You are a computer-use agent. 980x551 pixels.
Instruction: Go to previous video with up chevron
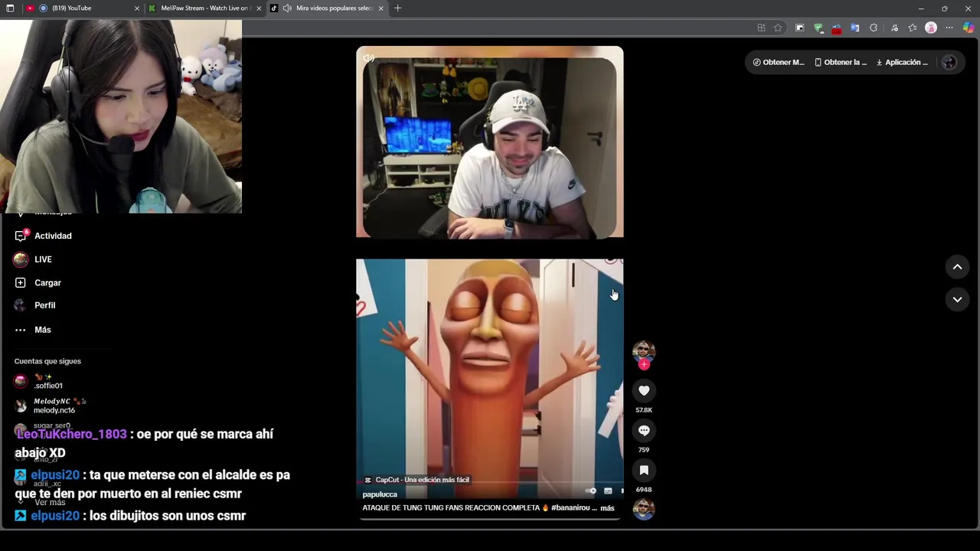click(957, 267)
